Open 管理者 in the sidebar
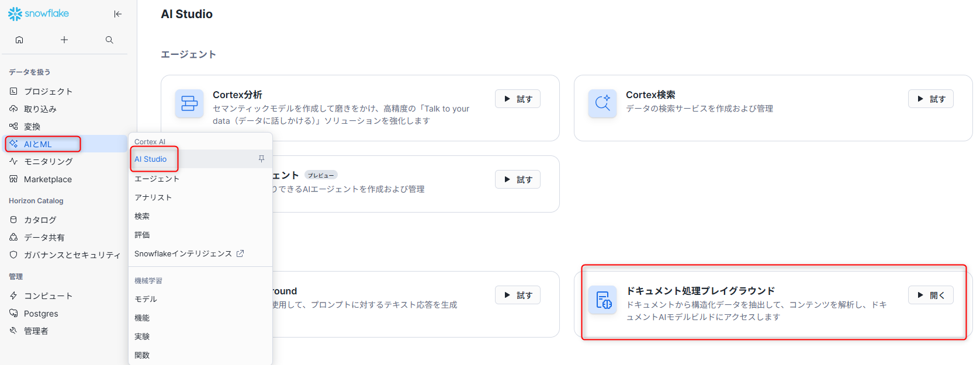This screenshot has height=365, width=980. (65, 331)
